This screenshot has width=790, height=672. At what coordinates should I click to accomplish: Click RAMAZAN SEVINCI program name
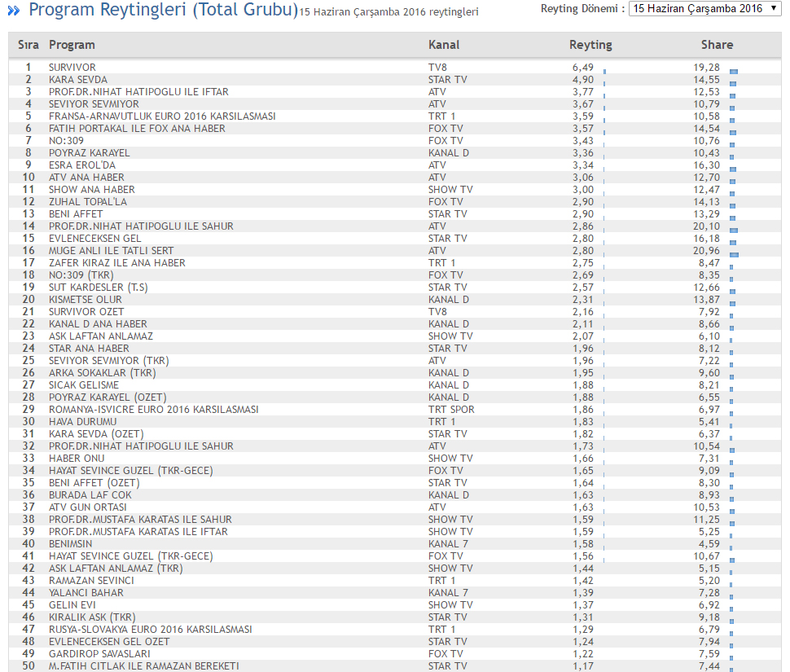[91, 581]
